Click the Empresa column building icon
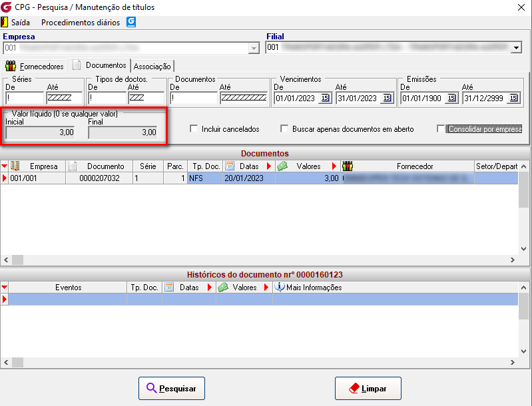Image resolution: width=532 pixels, height=406 pixels. click(15, 166)
